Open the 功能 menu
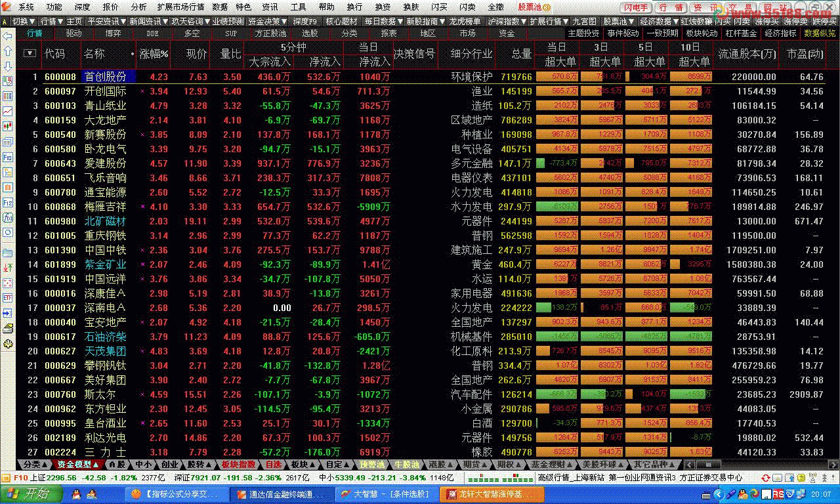The height and width of the screenshot is (504, 840). (54, 7)
